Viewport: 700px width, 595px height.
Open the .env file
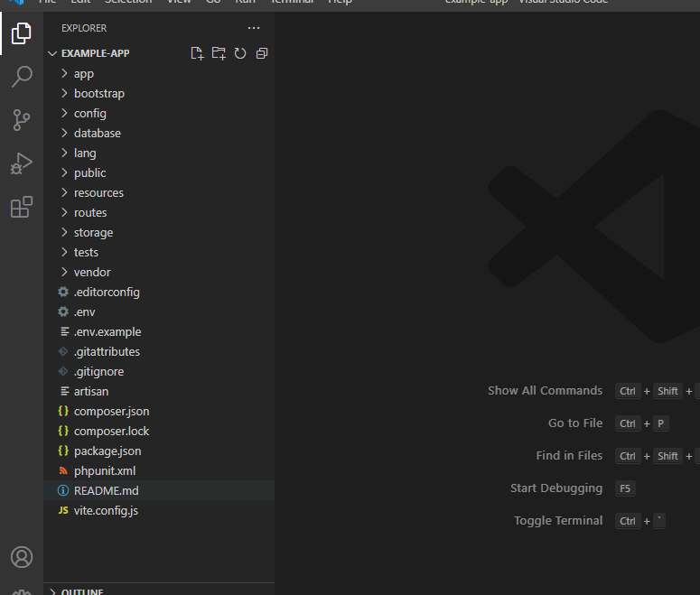(159, 311)
